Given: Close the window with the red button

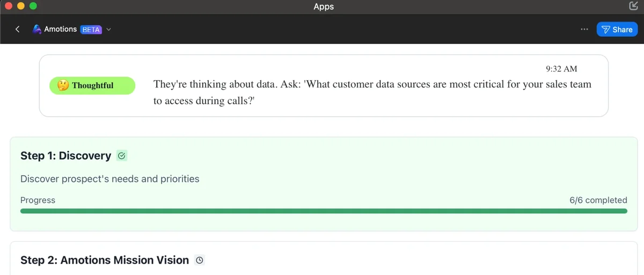Looking at the screenshot, I should (9, 6).
